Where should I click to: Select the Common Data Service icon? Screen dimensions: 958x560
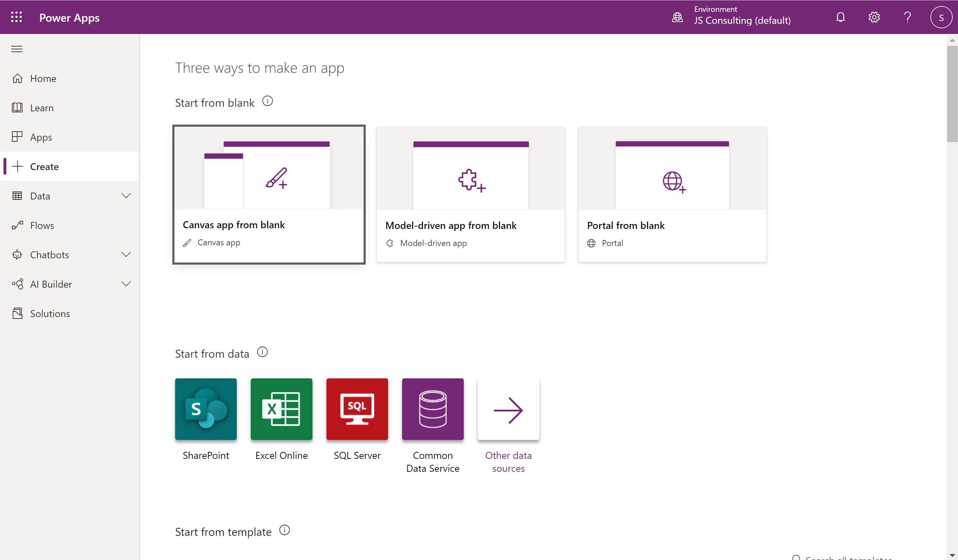tap(433, 409)
